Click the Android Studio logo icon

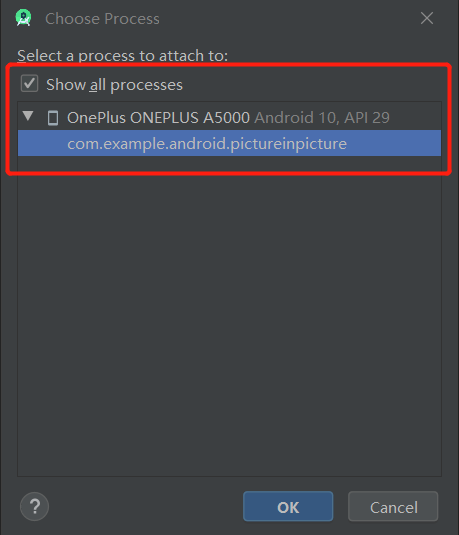[23, 18]
